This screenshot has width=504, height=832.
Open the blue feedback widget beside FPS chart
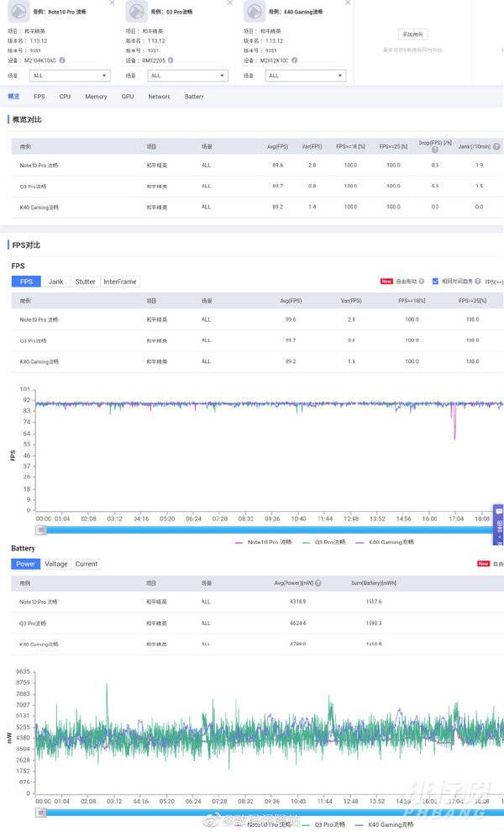pyautogui.click(x=499, y=524)
